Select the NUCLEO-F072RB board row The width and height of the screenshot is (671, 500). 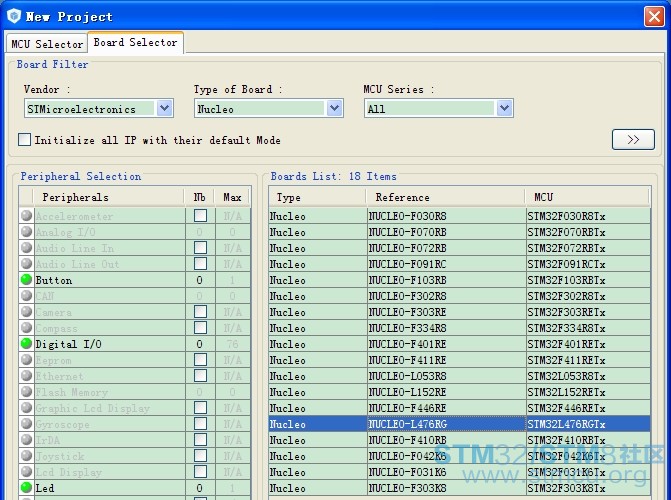click(460, 248)
